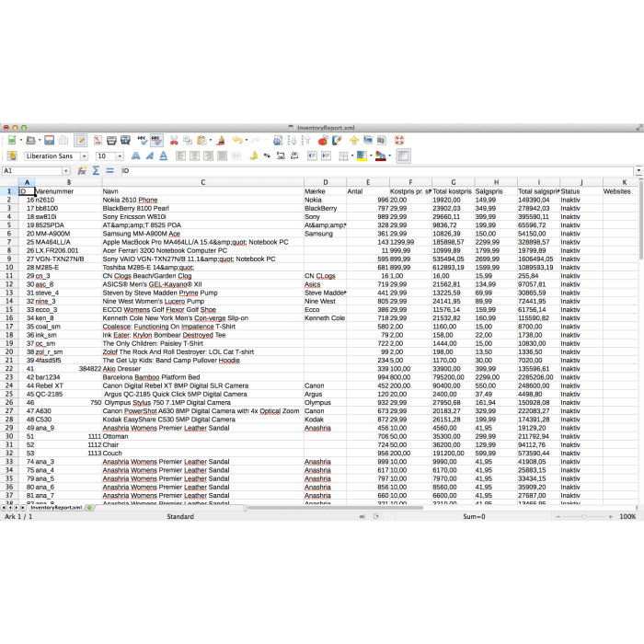The image size is (644, 644).
Task: Toggle Bold formatting
Action: point(135,156)
